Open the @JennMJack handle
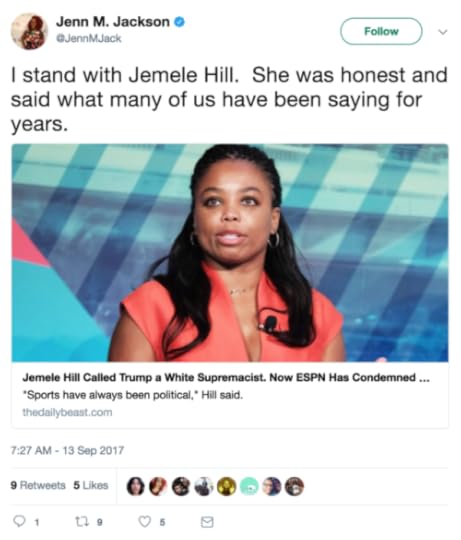This screenshot has height=540, width=461. click(x=88, y=38)
